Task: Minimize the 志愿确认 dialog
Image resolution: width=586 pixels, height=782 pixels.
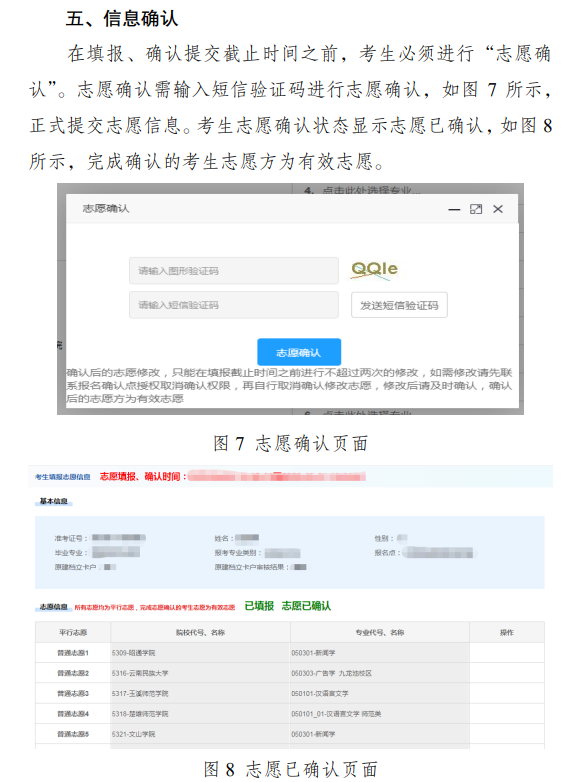Action: tap(454, 209)
